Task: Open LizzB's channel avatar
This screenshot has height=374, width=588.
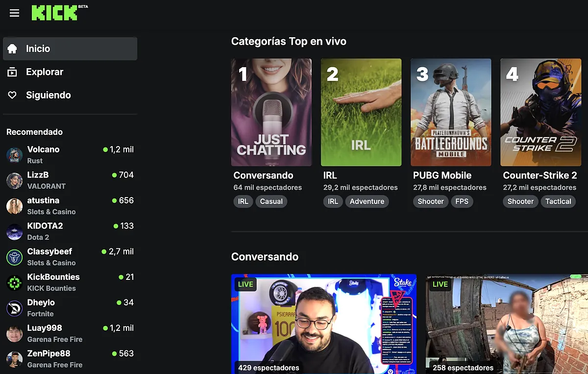Action: 15,180
